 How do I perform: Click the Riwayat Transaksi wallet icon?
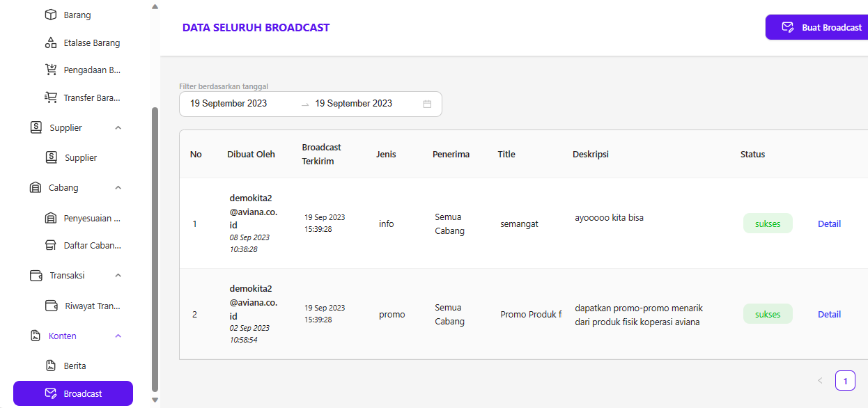(x=51, y=306)
